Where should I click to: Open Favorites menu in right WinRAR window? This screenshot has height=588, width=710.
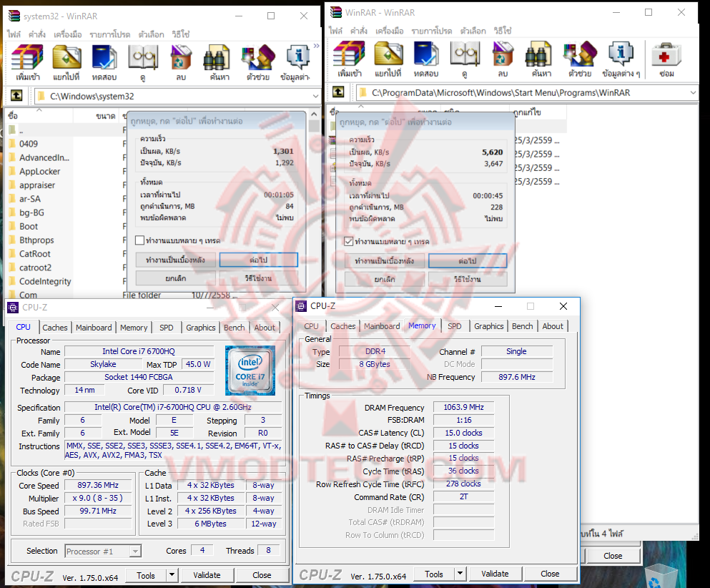432,31
